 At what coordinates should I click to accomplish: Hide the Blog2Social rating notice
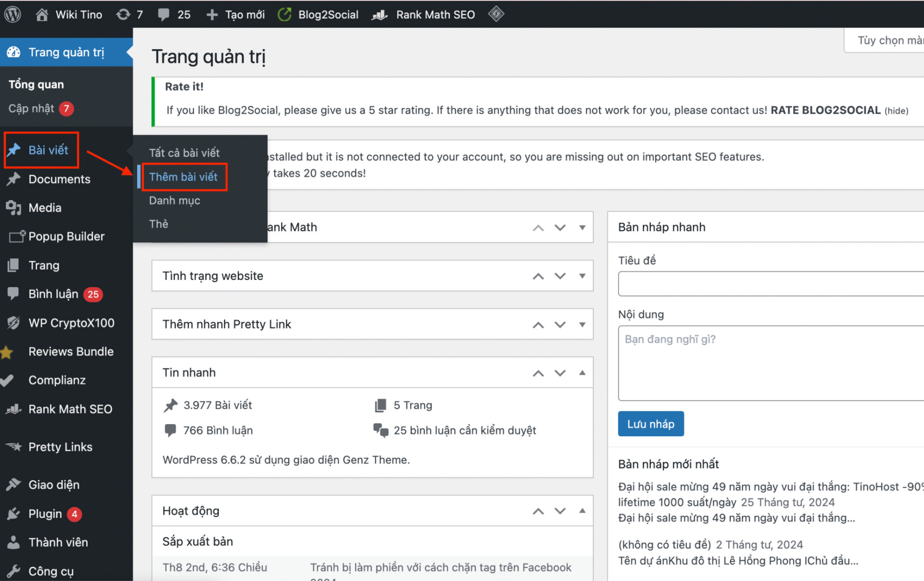coord(897,111)
